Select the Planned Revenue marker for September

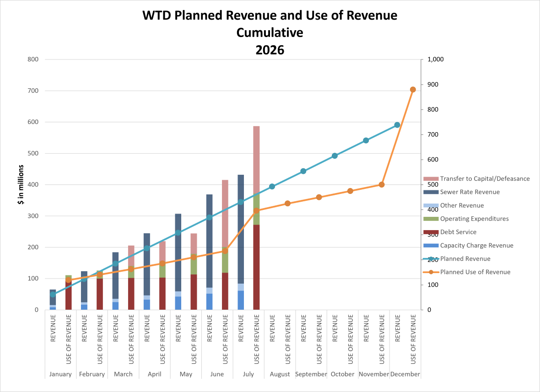303,171
